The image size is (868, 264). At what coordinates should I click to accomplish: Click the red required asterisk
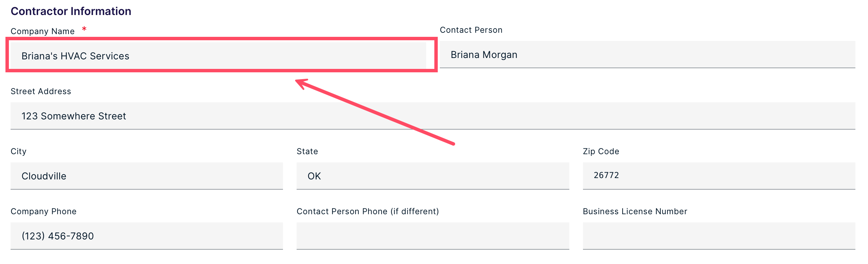[x=84, y=29]
